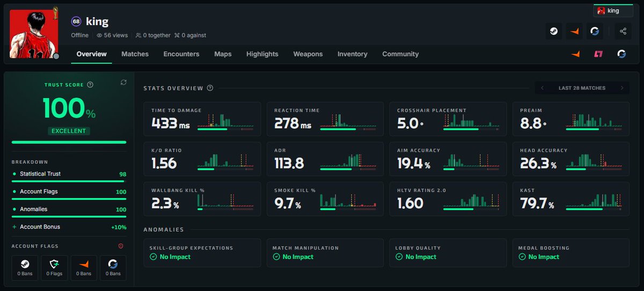This screenshot has width=644, height=291.
Task: Click the level 68 badge next to king
Action: 76,21
